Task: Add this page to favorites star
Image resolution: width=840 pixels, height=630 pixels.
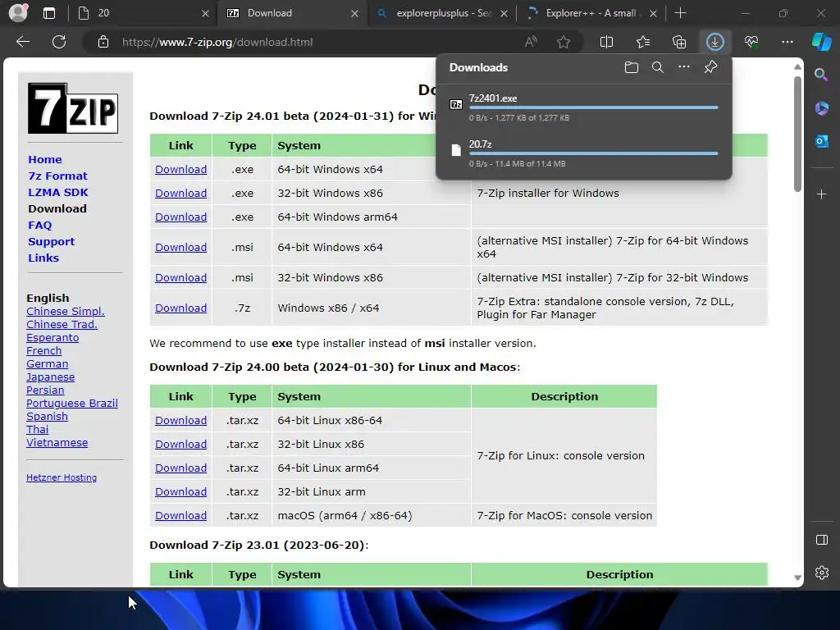Action: tap(563, 42)
